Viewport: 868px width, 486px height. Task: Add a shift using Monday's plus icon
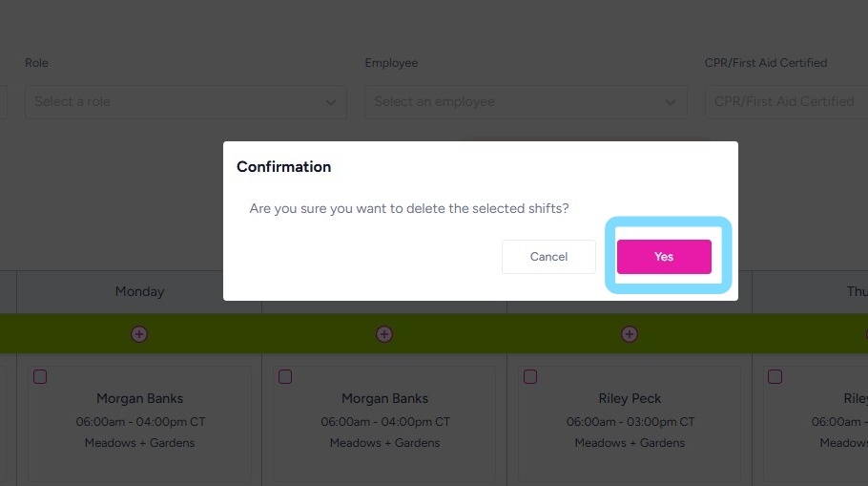139,334
